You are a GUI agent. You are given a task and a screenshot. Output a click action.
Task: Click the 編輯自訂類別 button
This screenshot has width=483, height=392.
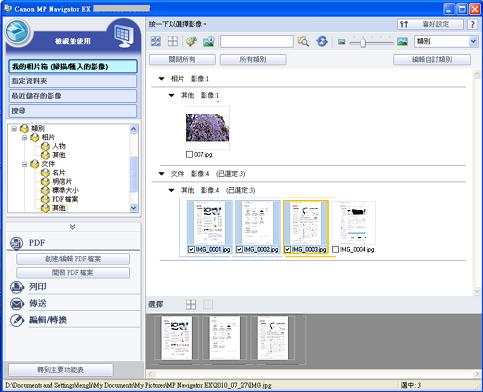[432, 60]
